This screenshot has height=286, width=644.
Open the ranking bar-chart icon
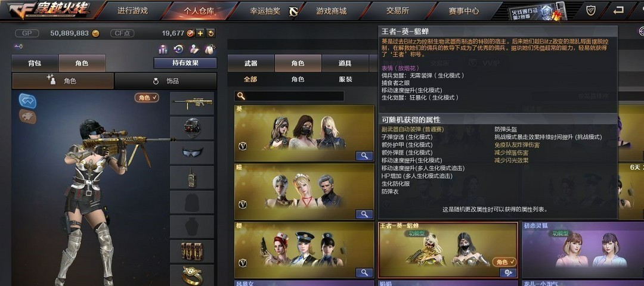[x=163, y=49]
